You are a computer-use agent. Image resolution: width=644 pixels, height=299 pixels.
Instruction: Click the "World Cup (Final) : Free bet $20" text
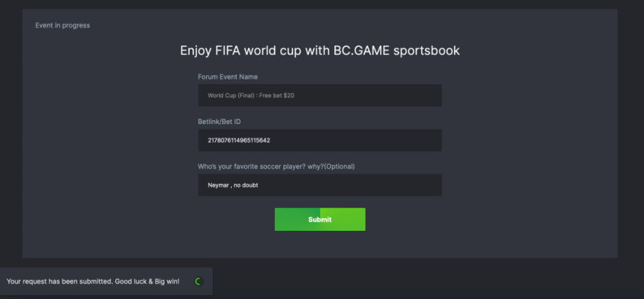251,95
